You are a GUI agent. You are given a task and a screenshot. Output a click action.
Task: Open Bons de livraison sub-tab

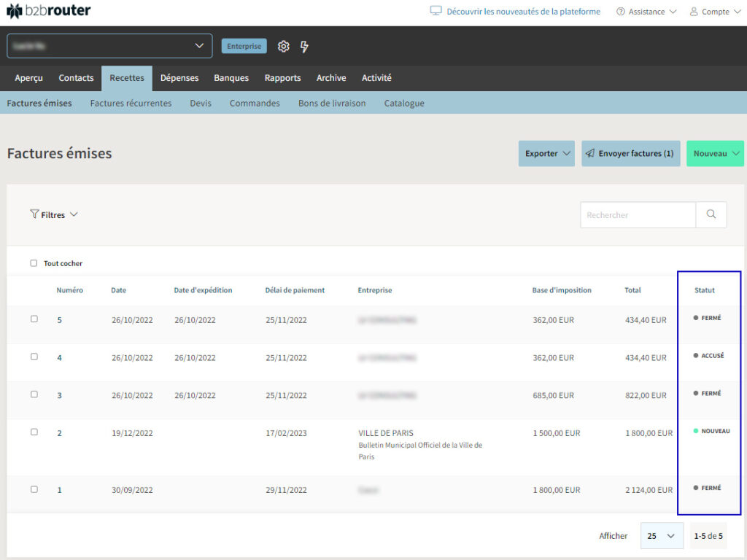click(332, 103)
